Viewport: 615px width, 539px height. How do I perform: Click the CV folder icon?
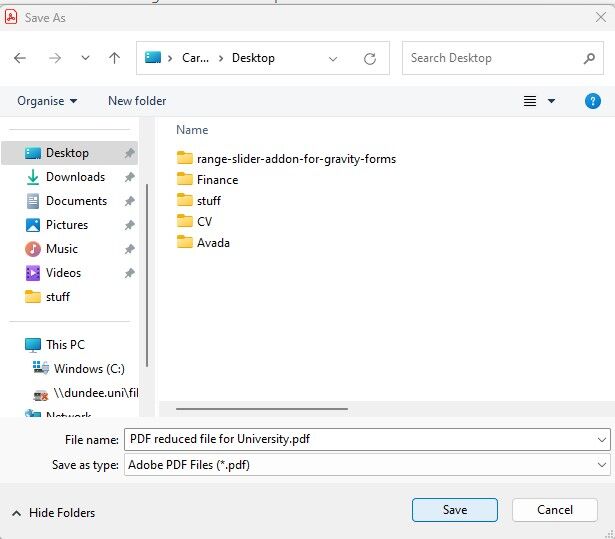[x=185, y=221]
